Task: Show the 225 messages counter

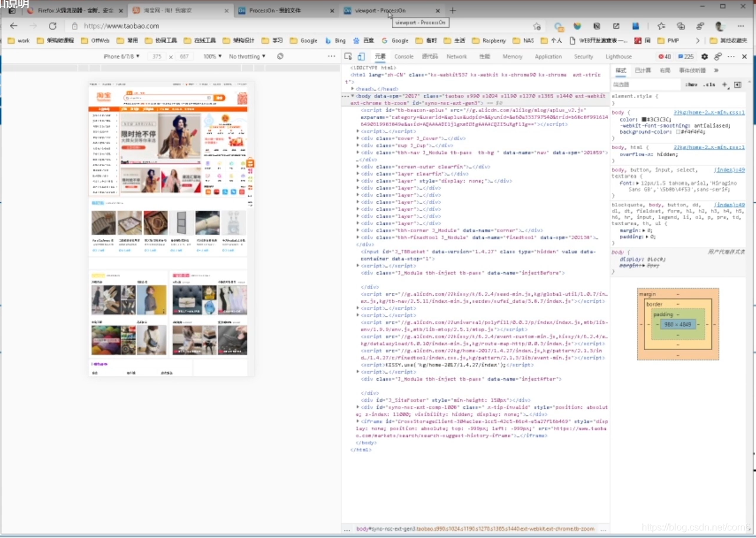Action: pos(685,57)
